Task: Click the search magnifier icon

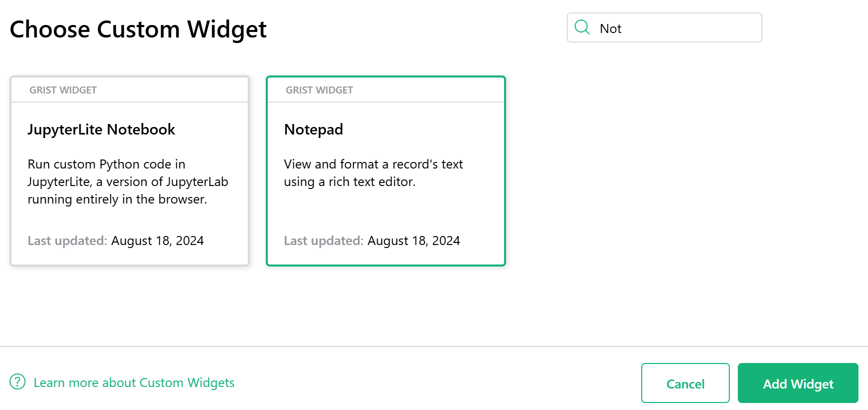Action: (x=582, y=27)
